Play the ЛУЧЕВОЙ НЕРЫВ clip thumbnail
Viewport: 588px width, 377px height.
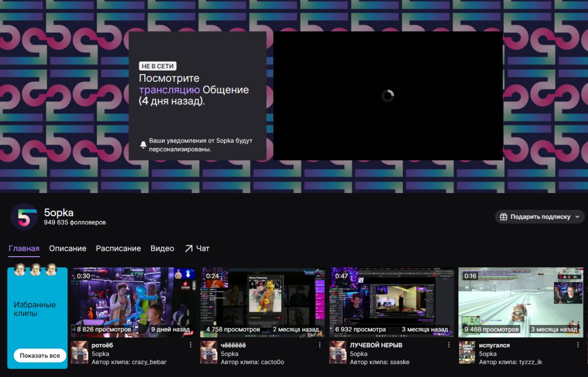click(391, 302)
